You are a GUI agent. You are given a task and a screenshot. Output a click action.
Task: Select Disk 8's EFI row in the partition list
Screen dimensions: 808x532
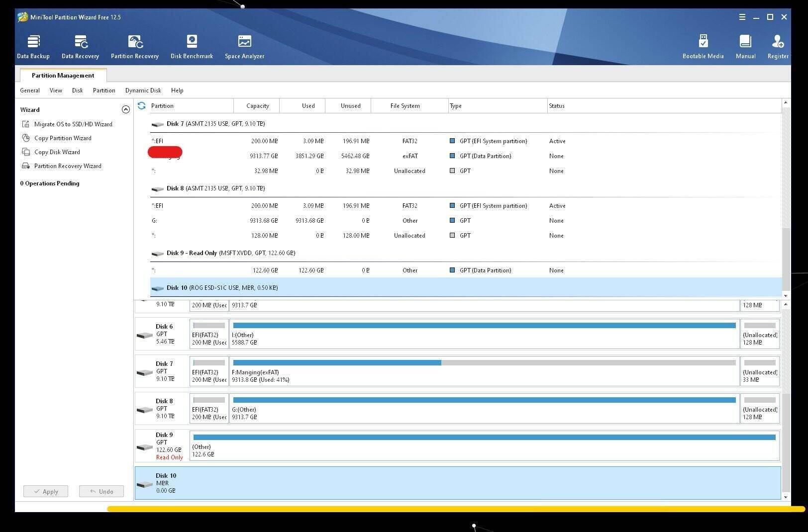tap(466, 205)
